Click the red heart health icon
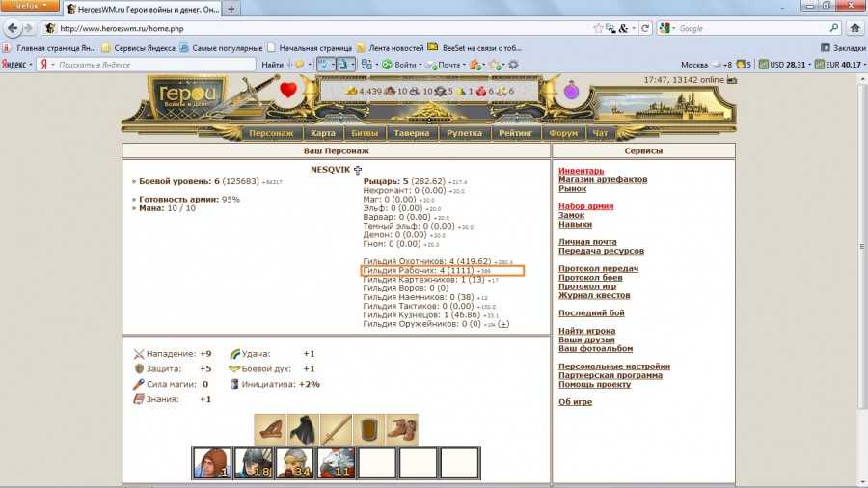868x488 pixels. (x=288, y=92)
